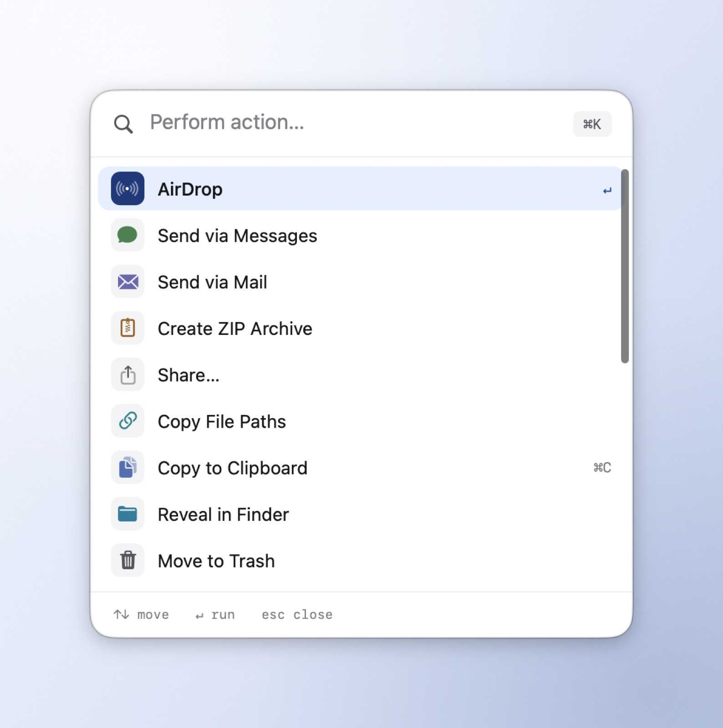Image resolution: width=723 pixels, height=728 pixels.
Task: Click the green Messages bubble icon
Action: point(127,235)
